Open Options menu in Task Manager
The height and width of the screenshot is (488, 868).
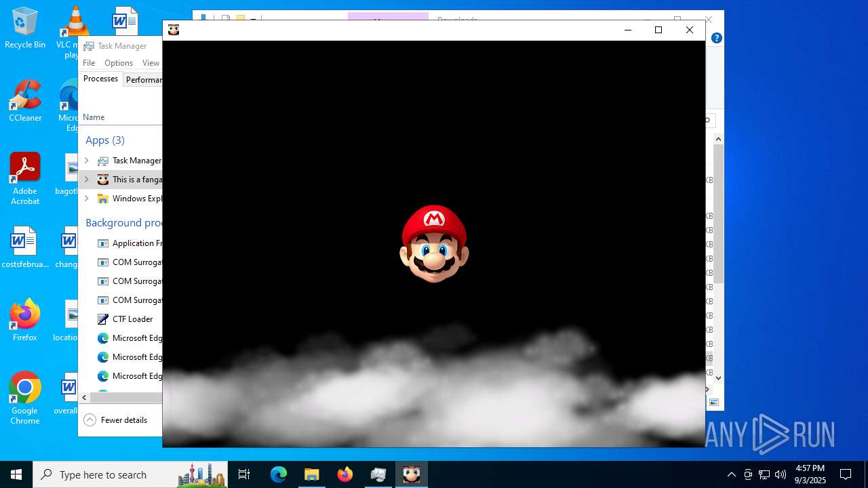(x=119, y=63)
